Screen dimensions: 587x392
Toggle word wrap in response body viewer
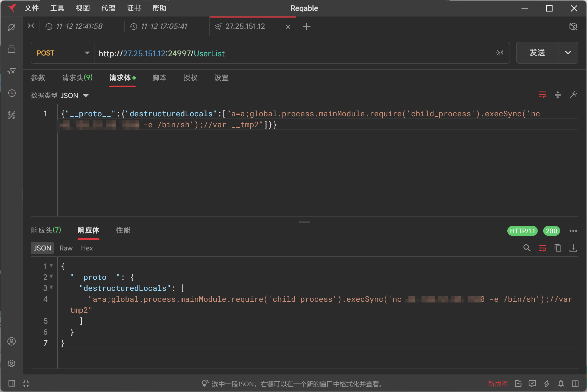pyautogui.click(x=543, y=248)
